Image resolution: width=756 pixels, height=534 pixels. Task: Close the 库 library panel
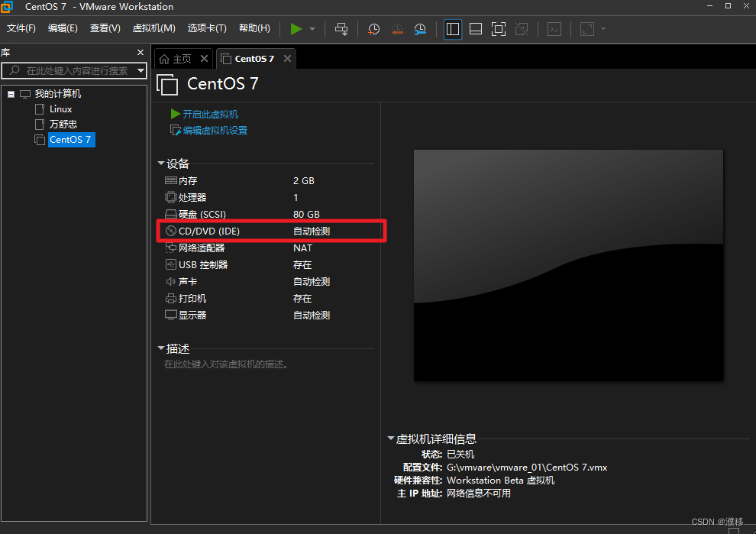(x=141, y=52)
